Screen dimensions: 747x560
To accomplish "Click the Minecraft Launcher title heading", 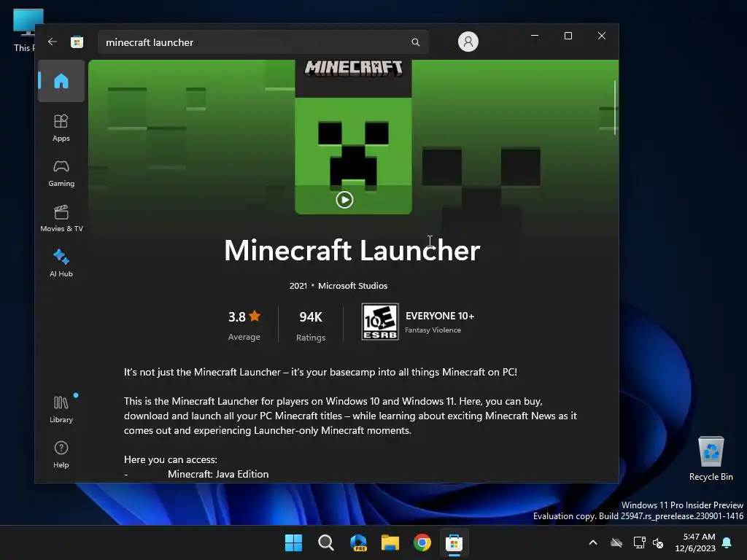I will (x=352, y=251).
